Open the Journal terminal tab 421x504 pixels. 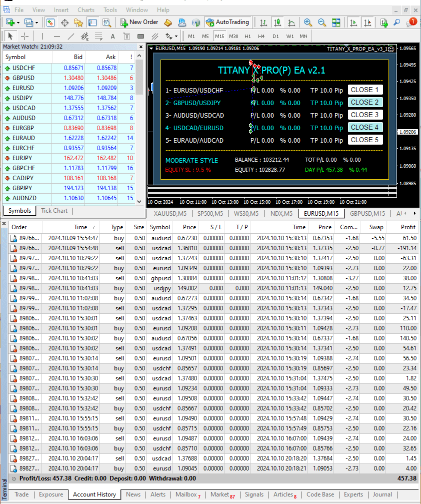(x=382, y=494)
